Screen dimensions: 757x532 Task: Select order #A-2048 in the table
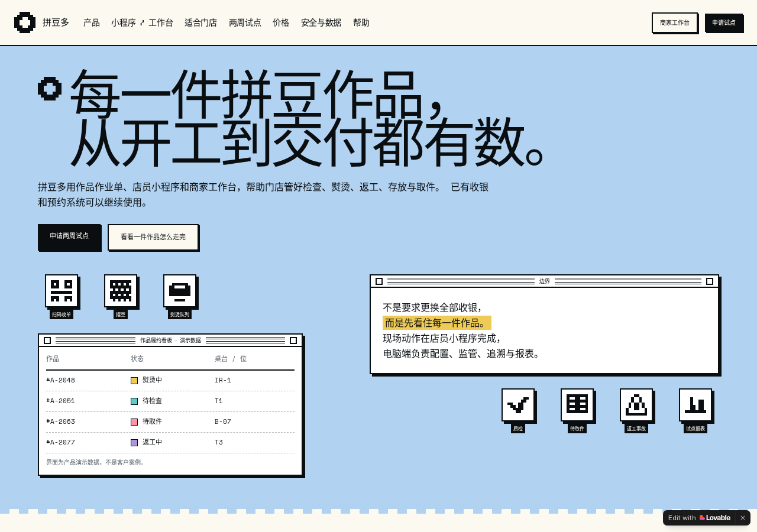[60, 380]
